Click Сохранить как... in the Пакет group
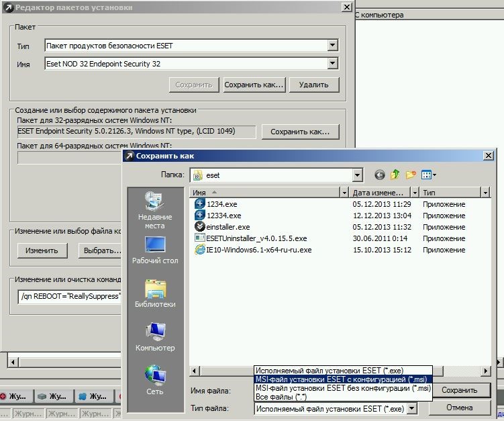The image size is (504, 421). coord(254,85)
